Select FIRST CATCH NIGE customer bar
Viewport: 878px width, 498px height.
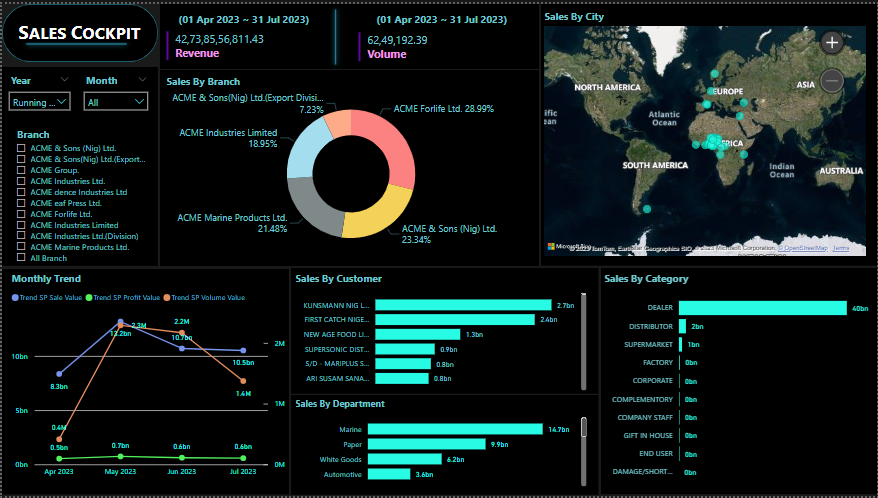[x=455, y=319]
